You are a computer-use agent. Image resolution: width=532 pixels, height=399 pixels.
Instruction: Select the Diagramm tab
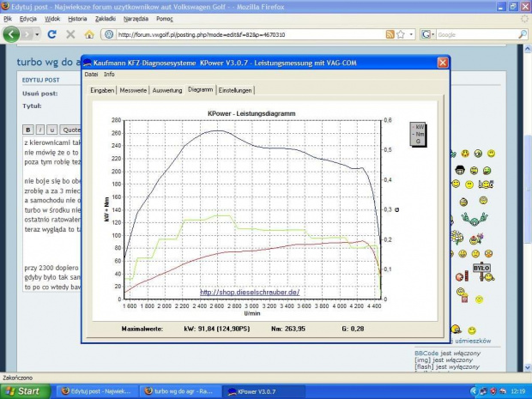coord(201,89)
